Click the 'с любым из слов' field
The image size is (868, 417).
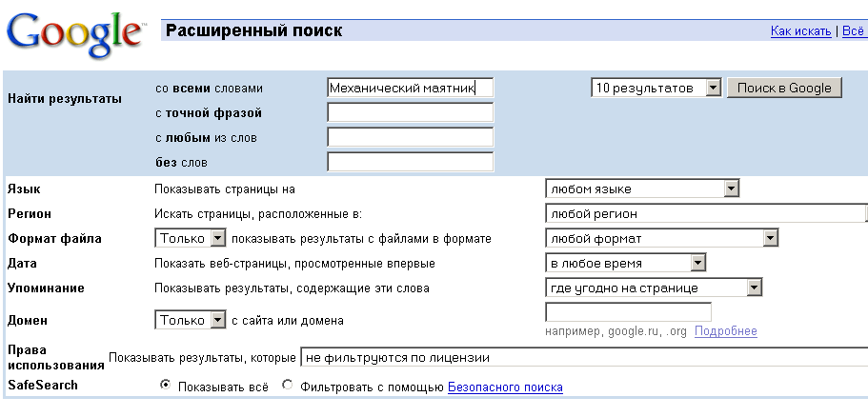coord(411,138)
